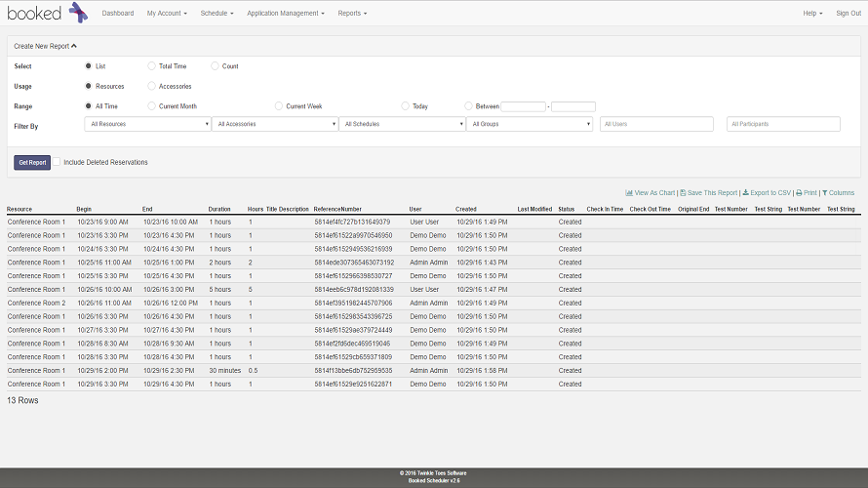
Task: Click the Export to CSV download icon
Action: 745,193
